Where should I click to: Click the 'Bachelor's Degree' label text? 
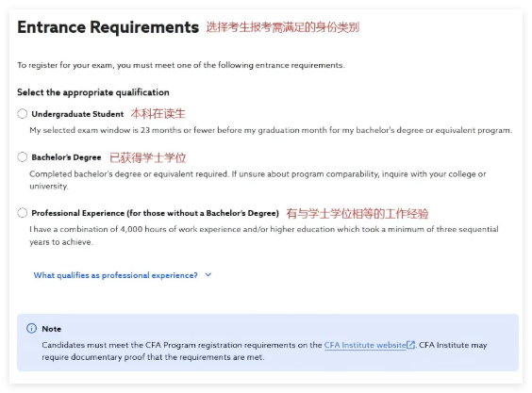66,157
